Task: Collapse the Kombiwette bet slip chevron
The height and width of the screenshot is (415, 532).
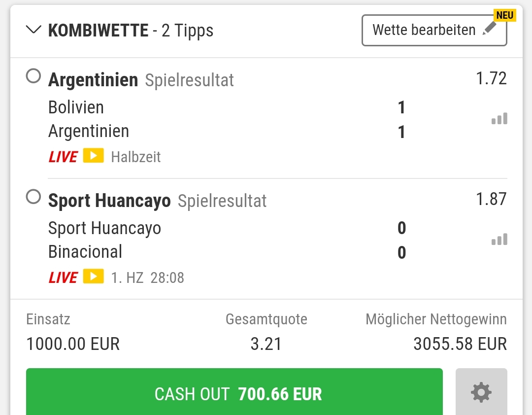Action: (x=33, y=30)
